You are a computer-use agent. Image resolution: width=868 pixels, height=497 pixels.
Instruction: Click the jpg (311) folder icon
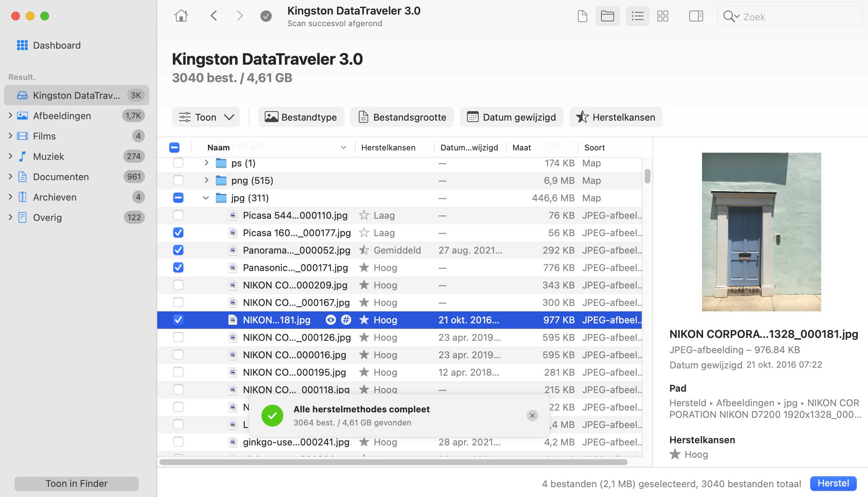221,198
